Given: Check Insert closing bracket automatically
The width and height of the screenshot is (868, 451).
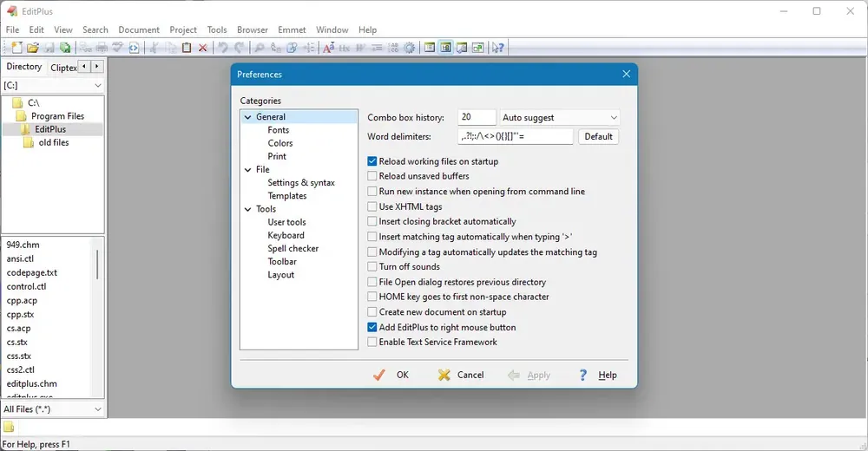Looking at the screenshot, I should (x=372, y=221).
